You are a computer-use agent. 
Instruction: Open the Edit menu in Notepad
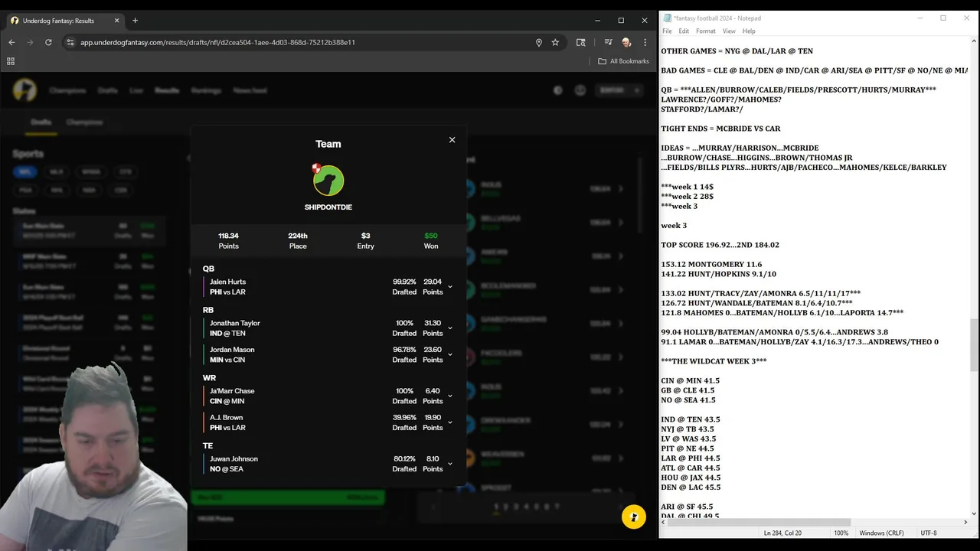point(684,31)
